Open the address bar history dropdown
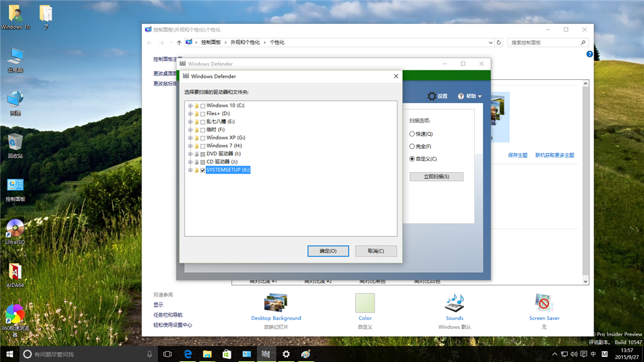This screenshot has height=362, width=644. pyautogui.click(x=491, y=42)
